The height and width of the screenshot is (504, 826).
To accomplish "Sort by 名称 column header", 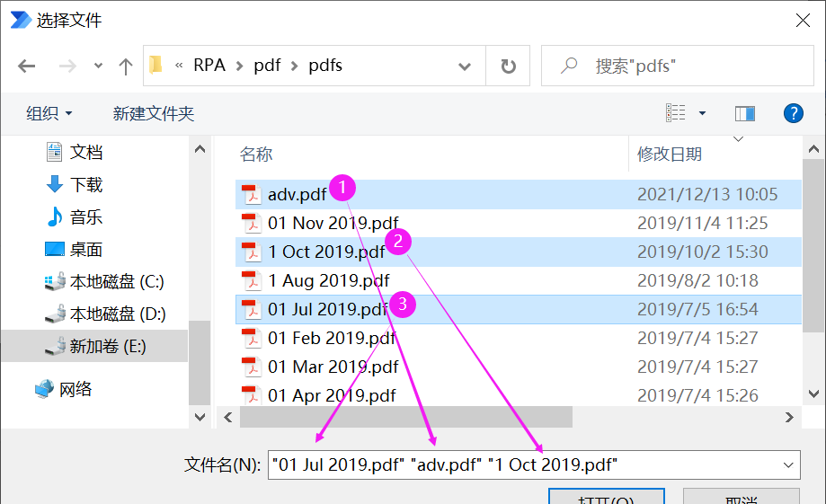I will 256,155.
